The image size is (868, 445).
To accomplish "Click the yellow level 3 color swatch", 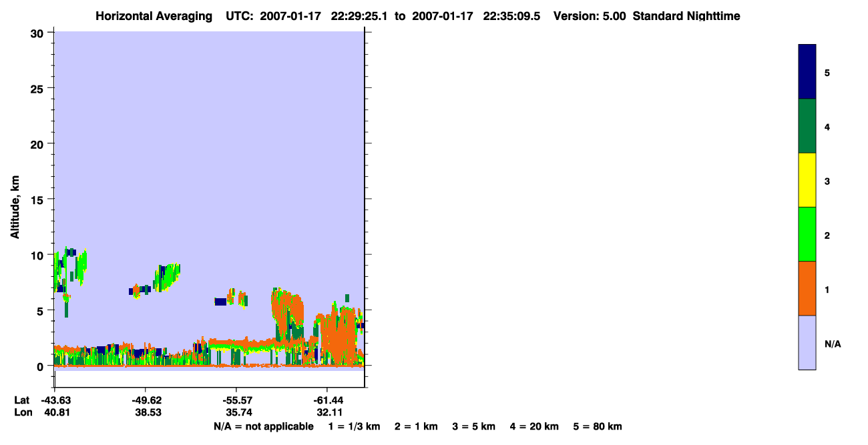I will (807, 180).
